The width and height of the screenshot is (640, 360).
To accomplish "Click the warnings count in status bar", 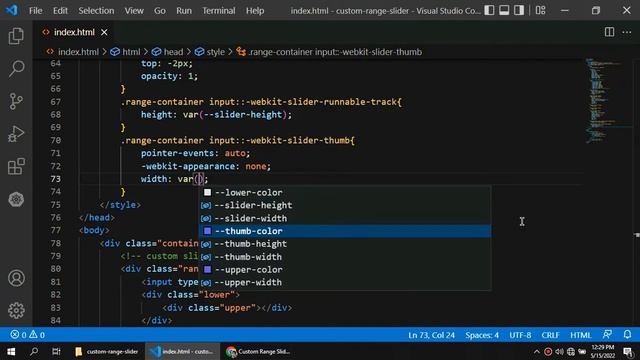I will pyautogui.click(x=37, y=335).
